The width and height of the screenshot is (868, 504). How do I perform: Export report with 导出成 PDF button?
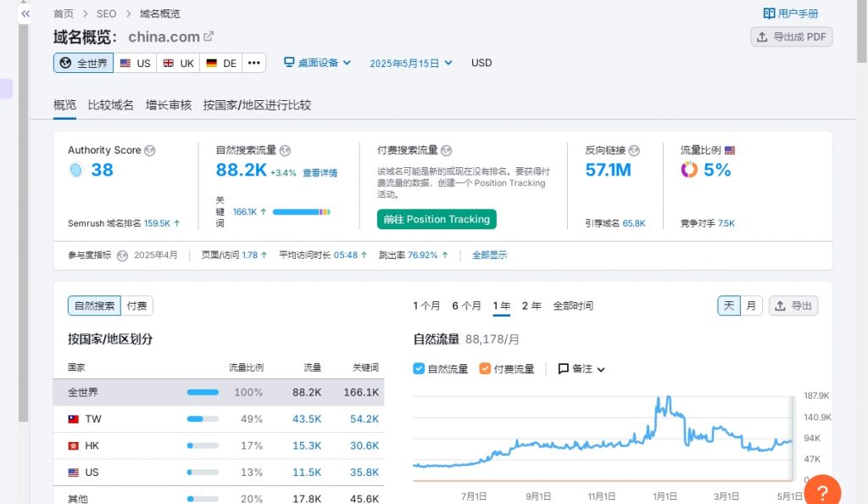pos(792,37)
